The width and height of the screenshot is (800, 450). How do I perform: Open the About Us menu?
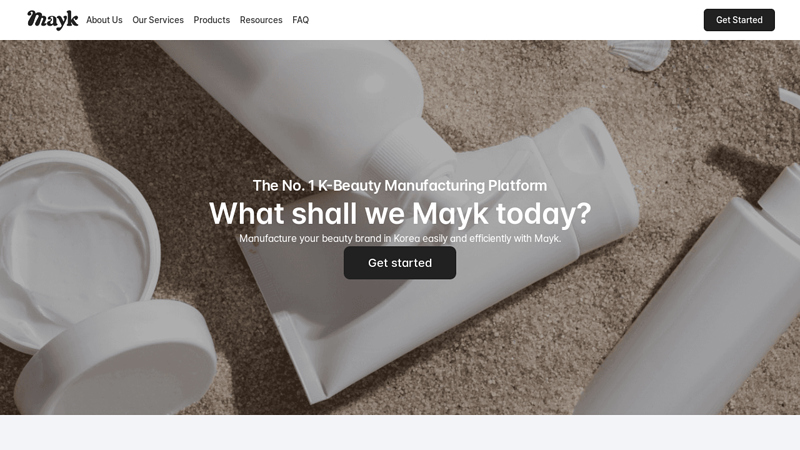pyautogui.click(x=104, y=20)
